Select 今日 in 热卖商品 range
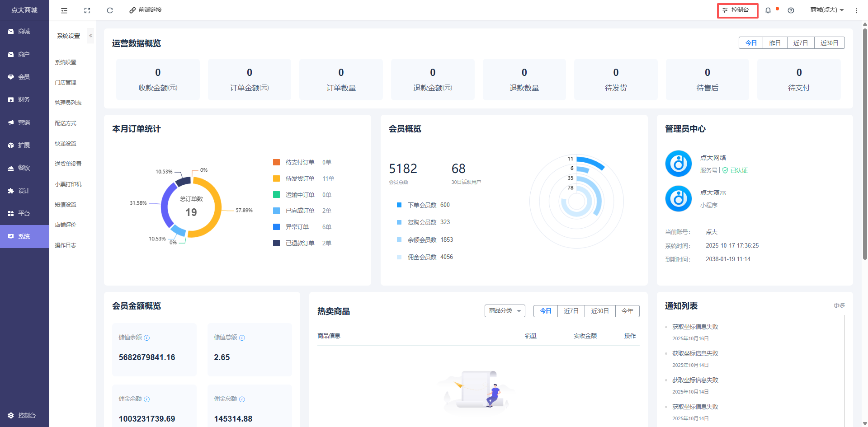868x427 pixels. 546,311
